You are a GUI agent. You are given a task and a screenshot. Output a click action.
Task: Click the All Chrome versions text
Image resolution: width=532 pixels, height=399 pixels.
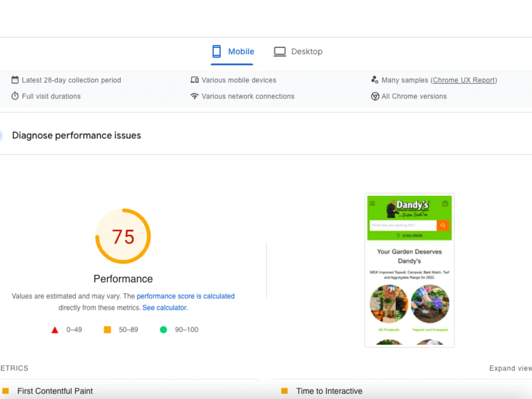pyautogui.click(x=414, y=96)
